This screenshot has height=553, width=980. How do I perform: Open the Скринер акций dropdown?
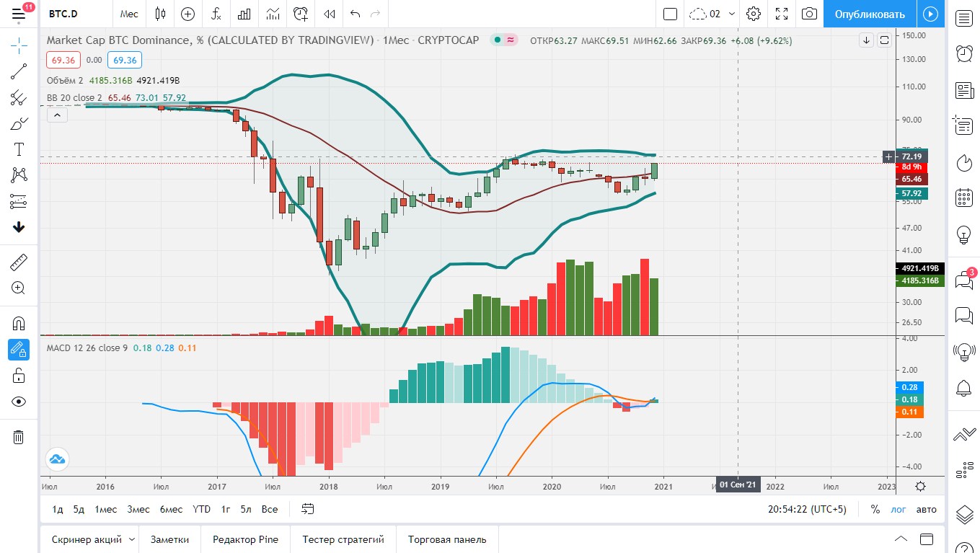93,539
